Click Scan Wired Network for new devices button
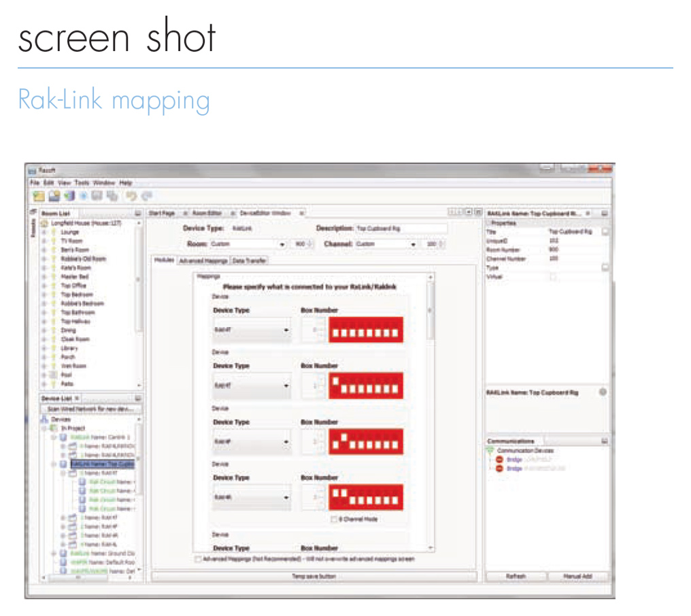Screen dimensions: 691x616 click(90, 409)
